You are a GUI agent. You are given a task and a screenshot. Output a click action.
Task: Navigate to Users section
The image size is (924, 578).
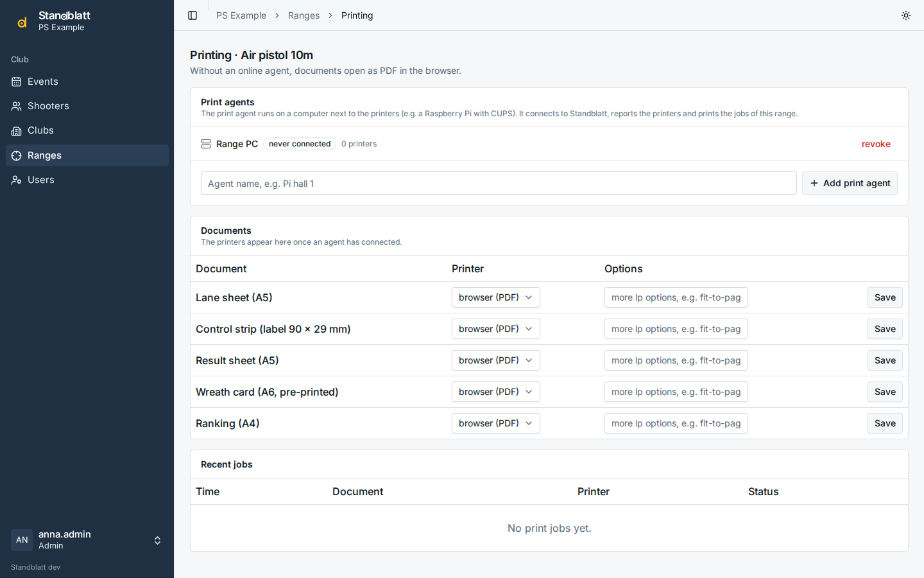click(87, 180)
